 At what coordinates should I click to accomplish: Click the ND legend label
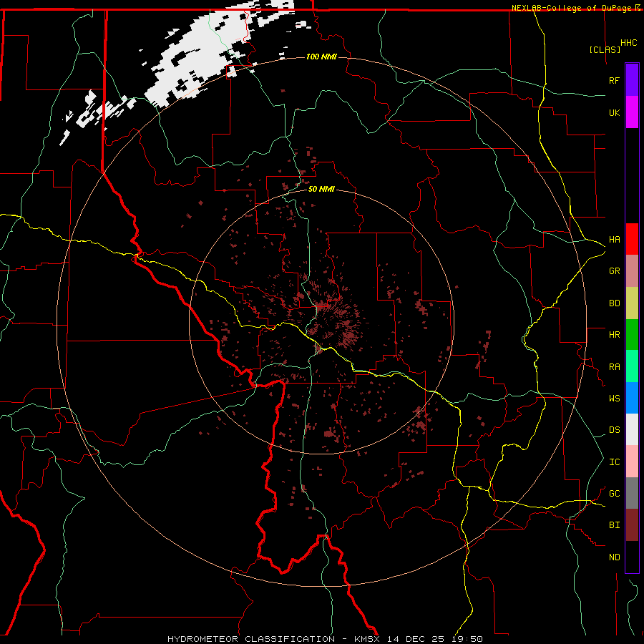tap(614, 557)
